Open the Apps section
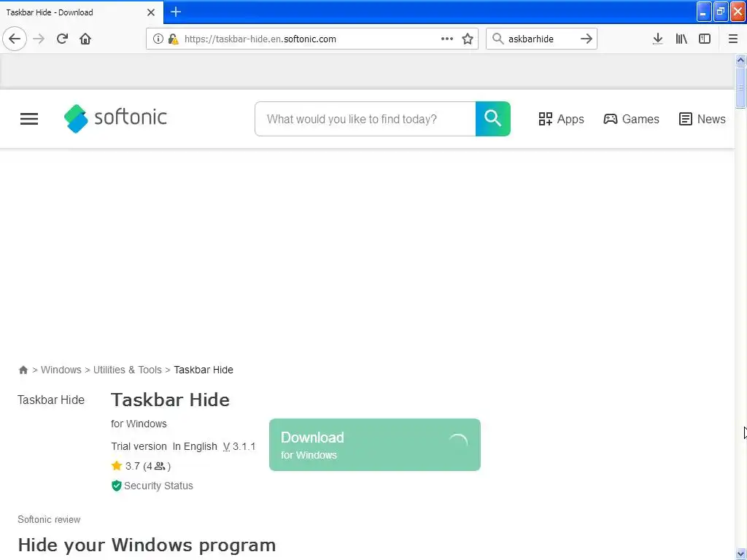This screenshot has height=560, width=747. point(561,119)
